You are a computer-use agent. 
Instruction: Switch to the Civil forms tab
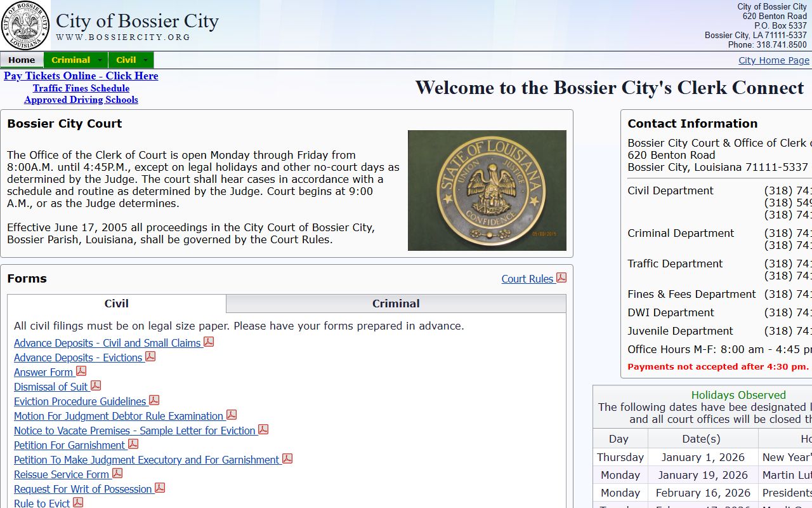point(117,304)
